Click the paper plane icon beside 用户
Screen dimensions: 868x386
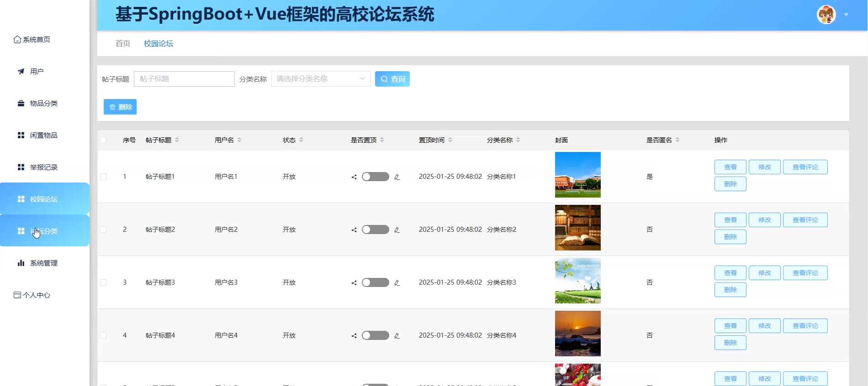pyautogui.click(x=21, y=72)
